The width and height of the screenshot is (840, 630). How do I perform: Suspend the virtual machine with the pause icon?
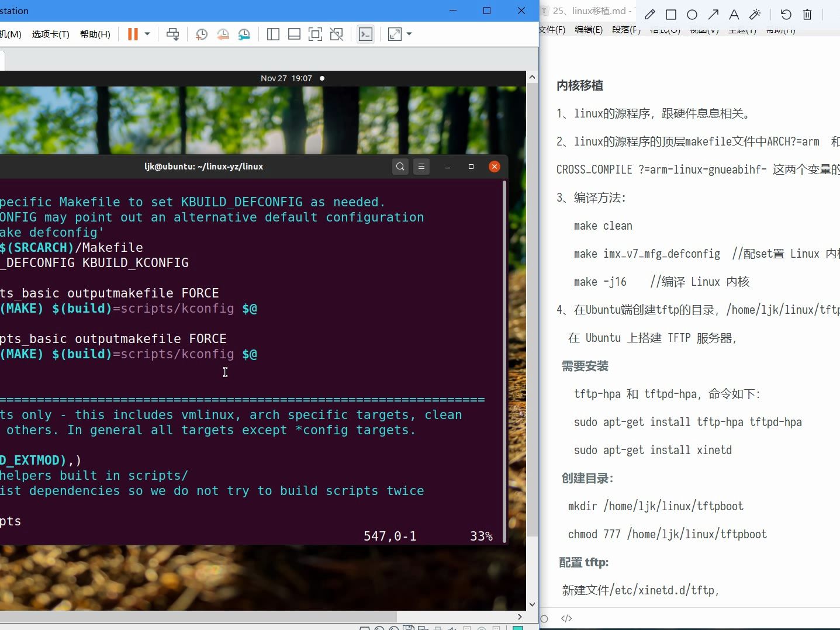pos(133,34)
